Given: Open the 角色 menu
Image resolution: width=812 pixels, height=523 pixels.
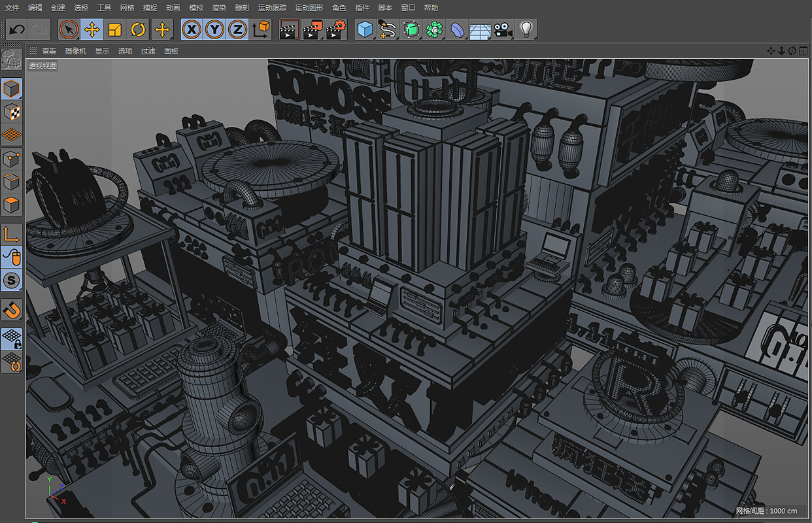Looking at the screenshot, I should click(x=339, y=8).
